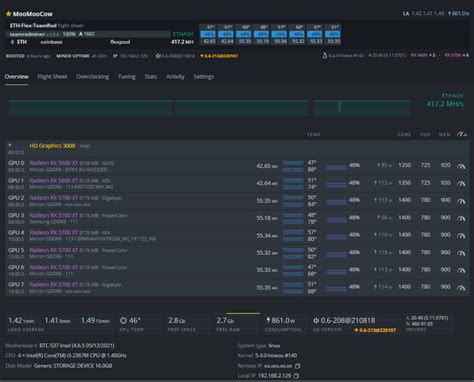Image resolution: width=474 pixels, height=382 pixels.
Task: Click the coinbase wallet label
Action: coord(51,42)
